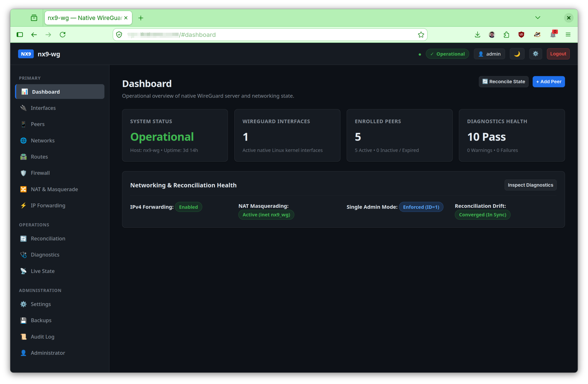Viewport: 588px width, 384px height.
Task: Click the Backups floppy disk icon
Action: pos(23,320)
